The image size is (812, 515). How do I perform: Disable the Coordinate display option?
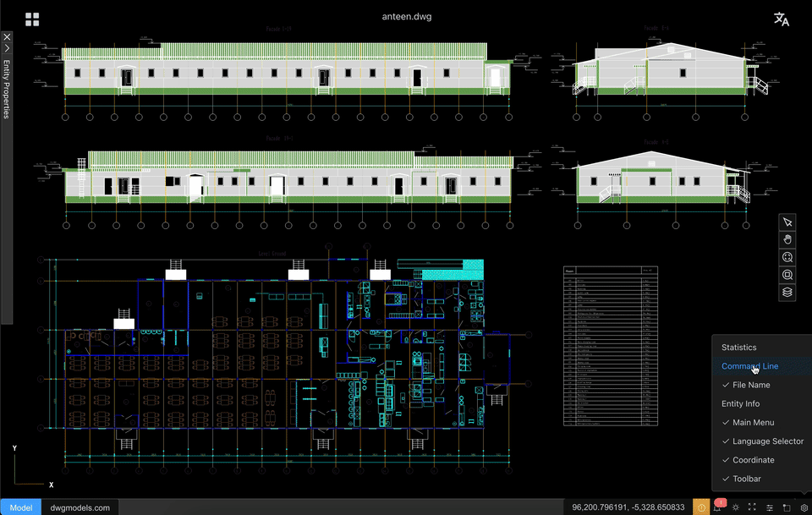click(x=751, y=459)
